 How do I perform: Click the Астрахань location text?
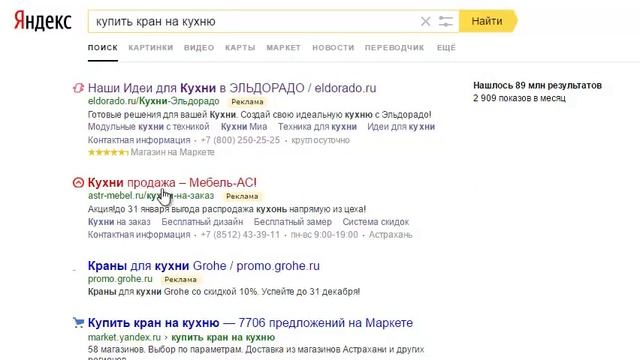click(x=391, y=235)
